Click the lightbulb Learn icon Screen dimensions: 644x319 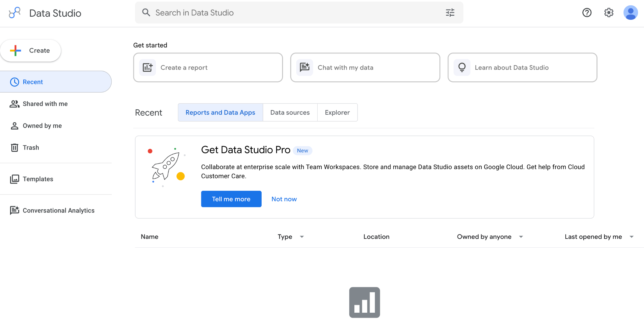pyautogui.click(x=462, y=68)
